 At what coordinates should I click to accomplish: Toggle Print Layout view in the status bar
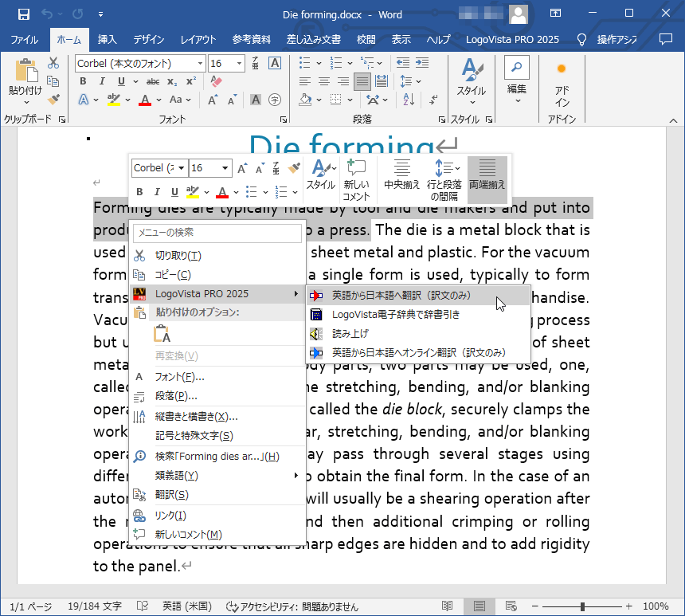pos(479,606)
